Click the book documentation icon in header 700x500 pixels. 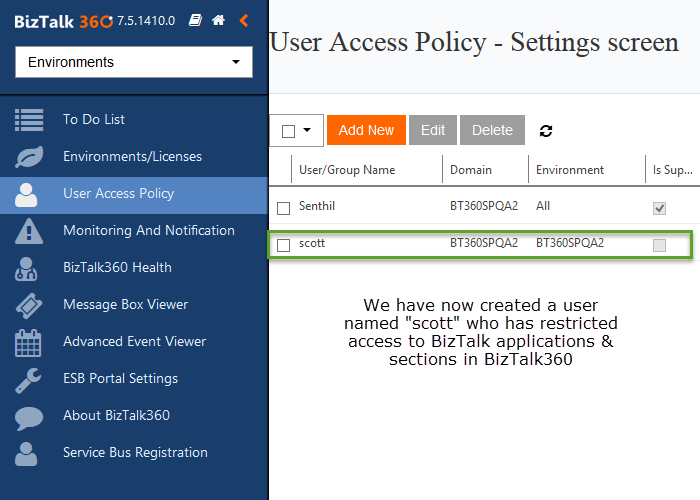(195, 20)
